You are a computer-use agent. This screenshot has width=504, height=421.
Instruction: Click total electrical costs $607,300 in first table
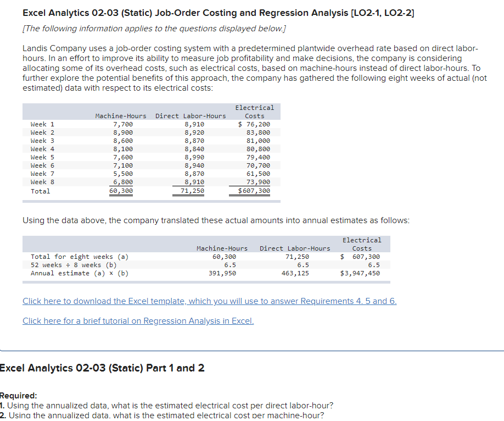point(254,191)
